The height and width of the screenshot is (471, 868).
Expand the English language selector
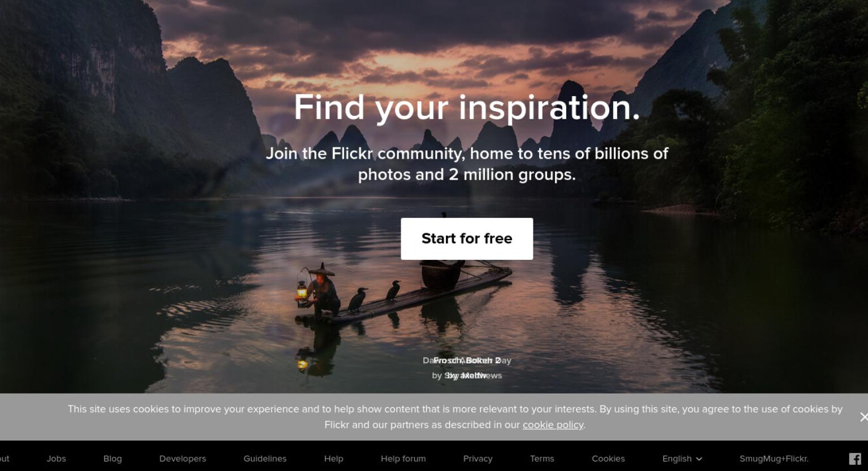point(682,459)
